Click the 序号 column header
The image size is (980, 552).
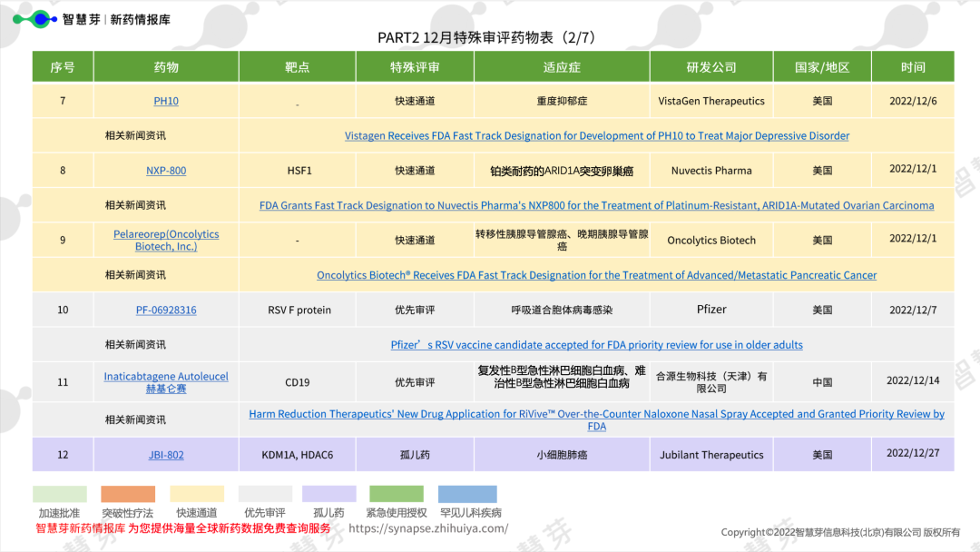63,67
